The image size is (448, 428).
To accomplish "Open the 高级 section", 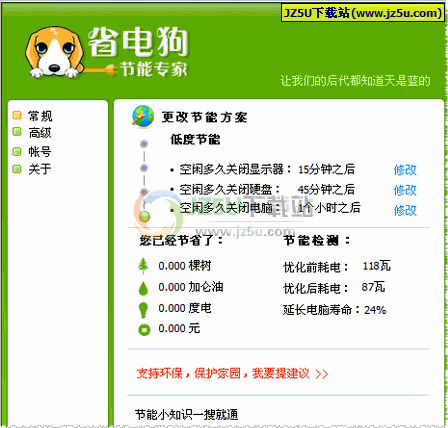I will click(40, 133).
